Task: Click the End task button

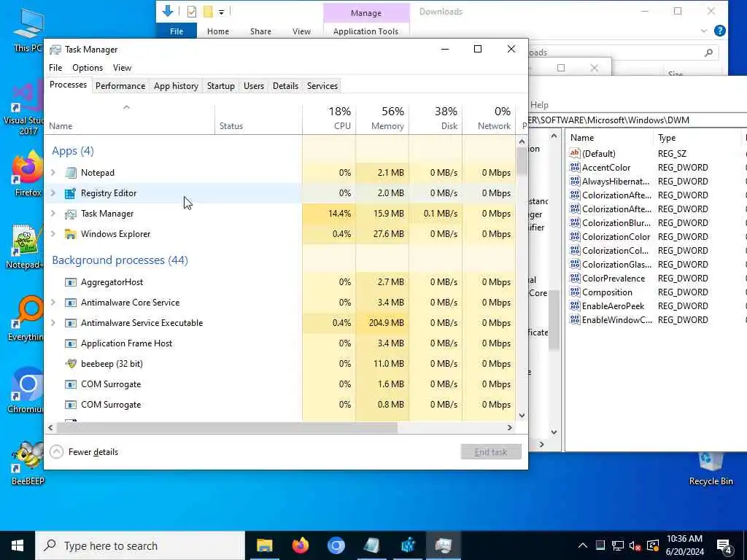Action: (x=491, y=452)
